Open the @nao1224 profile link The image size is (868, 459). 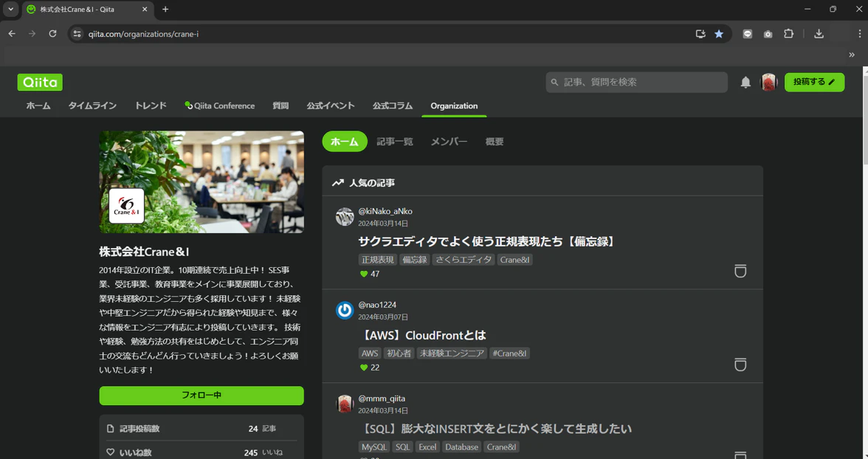click(377, 305)
